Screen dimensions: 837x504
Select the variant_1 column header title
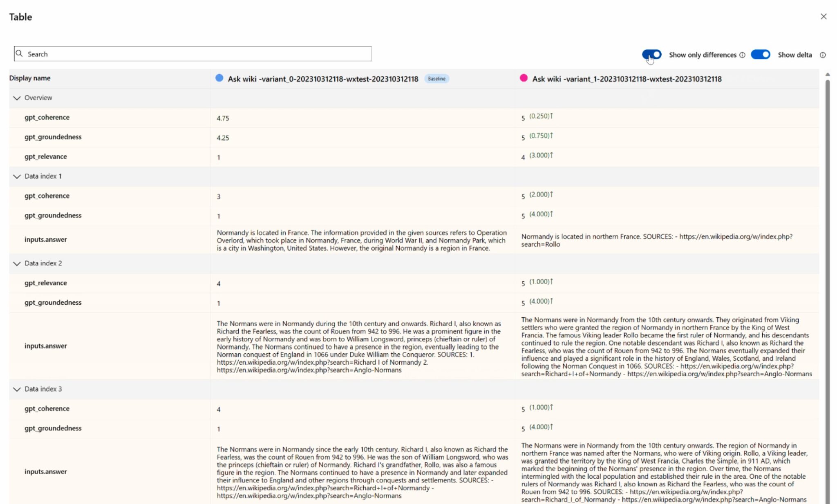(627, 79)
